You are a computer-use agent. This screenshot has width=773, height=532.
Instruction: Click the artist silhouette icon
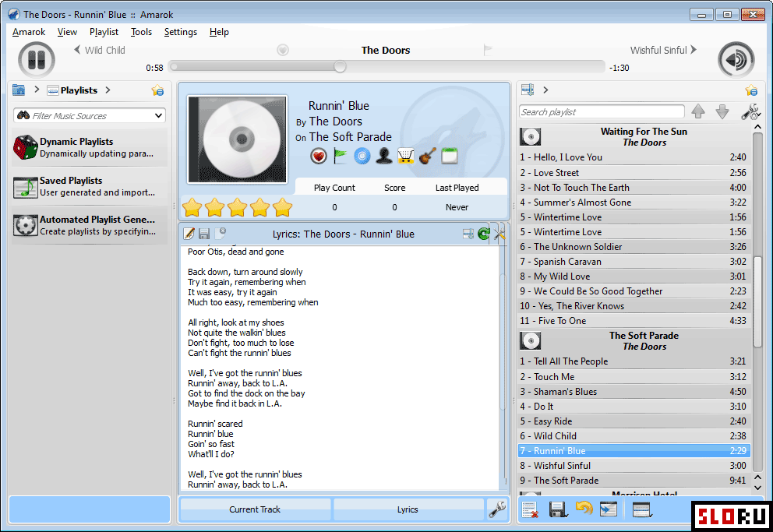384,156
